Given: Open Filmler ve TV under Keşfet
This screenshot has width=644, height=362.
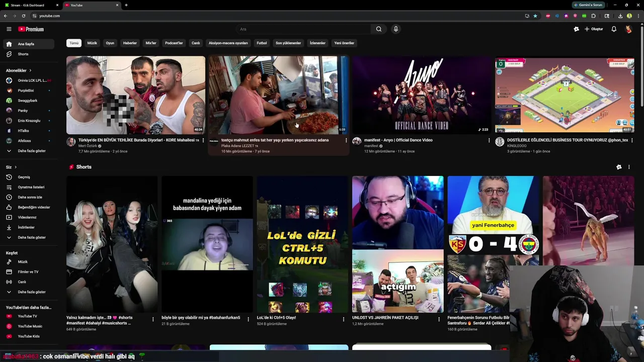Looking at the screenshot, I should pyautogui.click(x=28, y=271).
